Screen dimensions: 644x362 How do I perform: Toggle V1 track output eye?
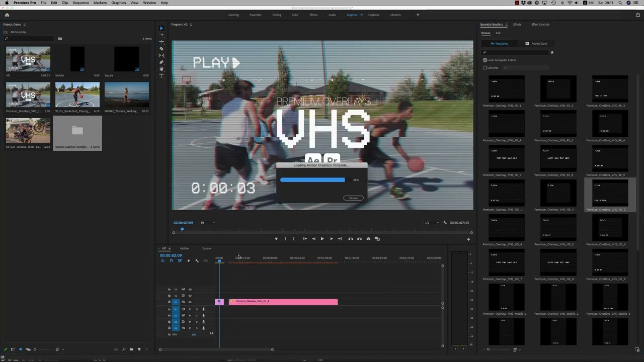click(190, 302)
